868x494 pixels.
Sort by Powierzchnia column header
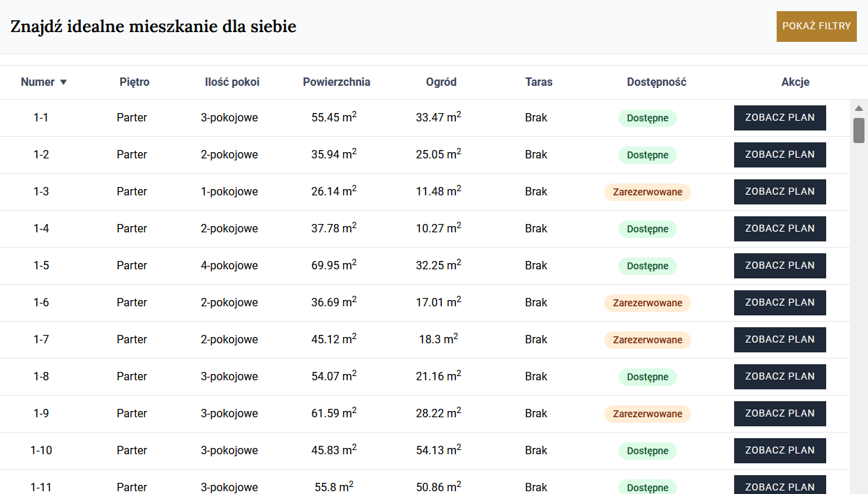336,82
